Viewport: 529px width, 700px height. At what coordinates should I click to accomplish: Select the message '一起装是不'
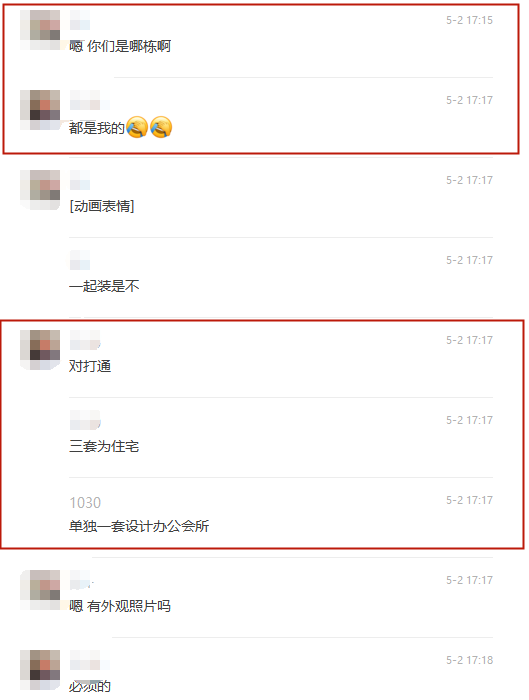coord(104,286)
